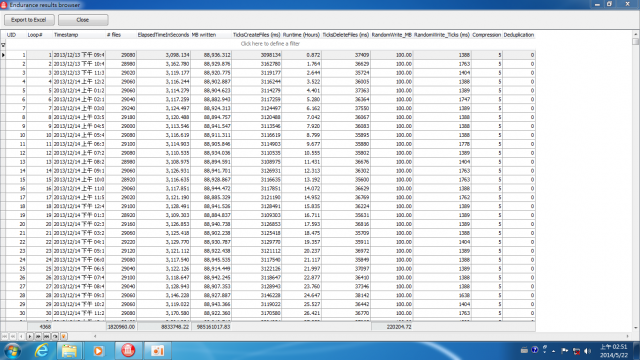Image resolution: width=640 pixels, height=360 pixels.
Task: Click the RandomWrite_Ticks (ms) column header
Action: (442, 35)
